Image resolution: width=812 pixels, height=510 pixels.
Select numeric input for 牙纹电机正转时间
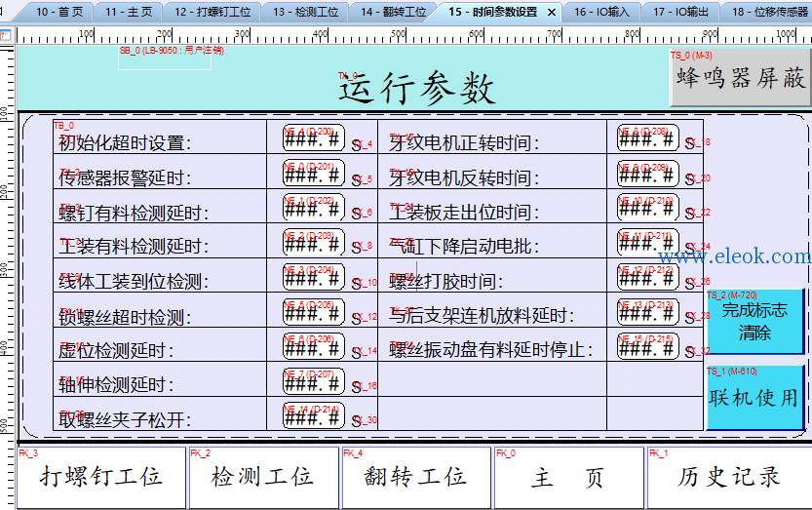648,137
